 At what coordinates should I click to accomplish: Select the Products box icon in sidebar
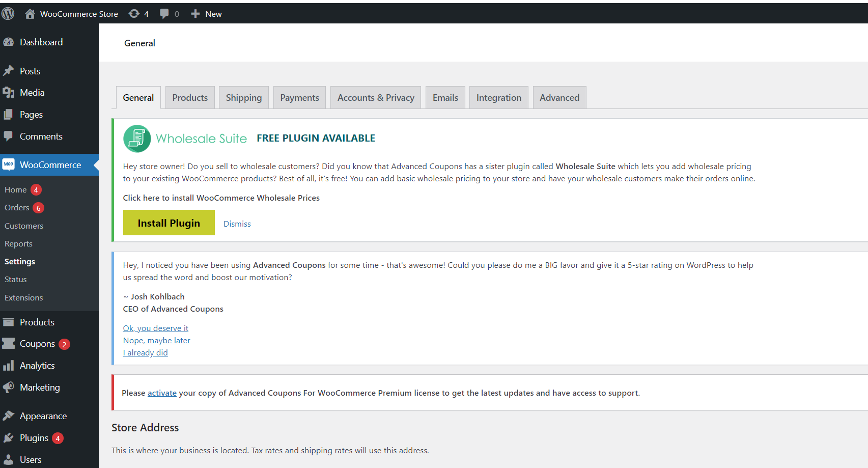tap(9, 321)
